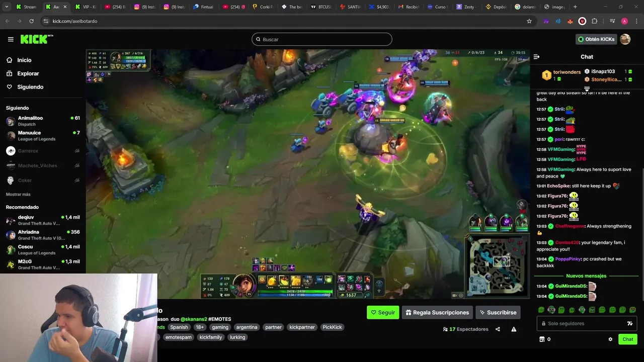Open offline Garrerox channel
Screen dimensions: 644x362
(x=43, y=151)
